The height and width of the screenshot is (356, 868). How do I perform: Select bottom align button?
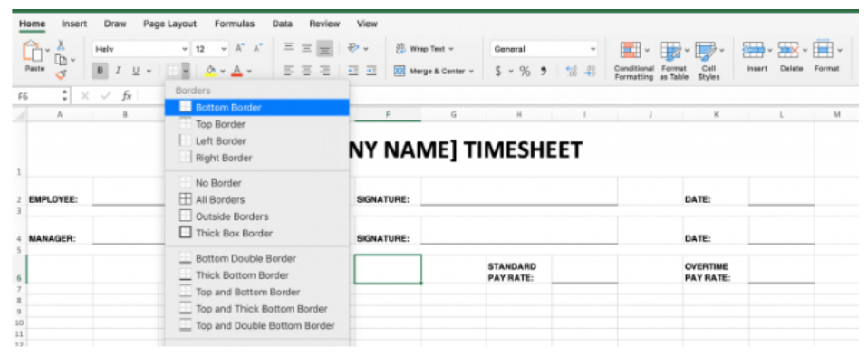325,49
